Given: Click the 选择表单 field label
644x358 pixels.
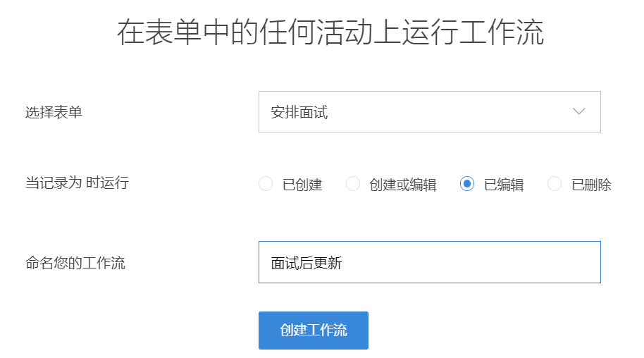Looking at the screenshot, I should click(54, 112).
